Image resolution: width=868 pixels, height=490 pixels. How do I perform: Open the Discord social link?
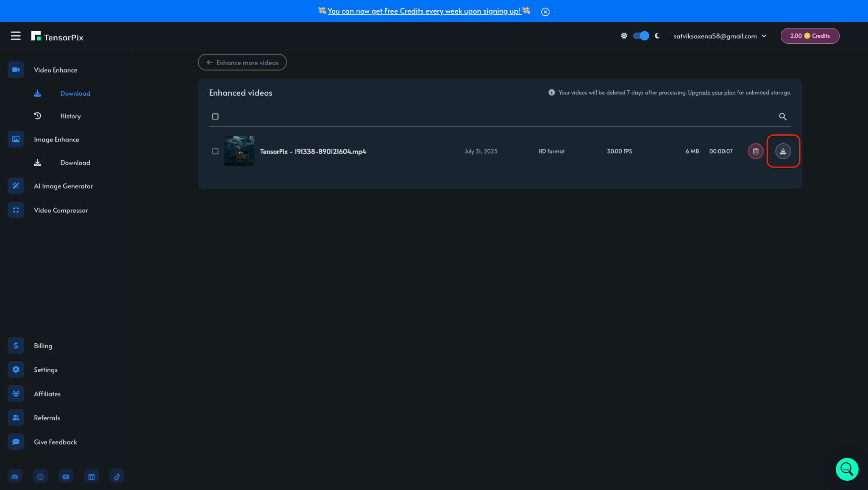pyautogui.click(x=15, y=476)
